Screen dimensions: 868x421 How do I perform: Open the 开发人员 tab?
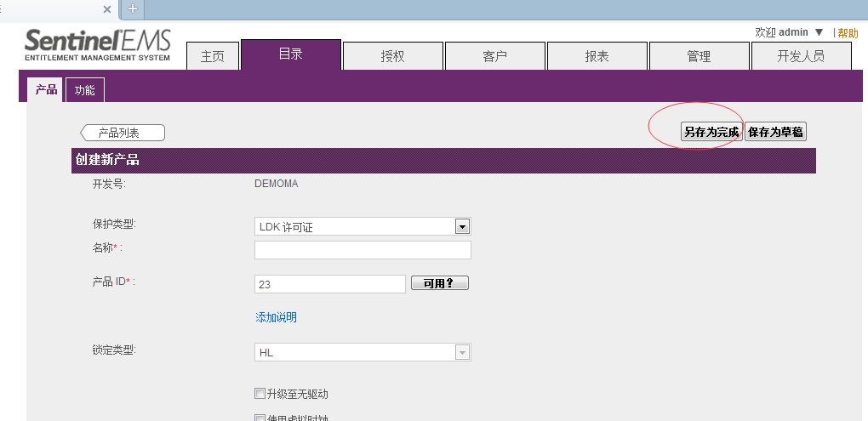click(x=800, y=56)
